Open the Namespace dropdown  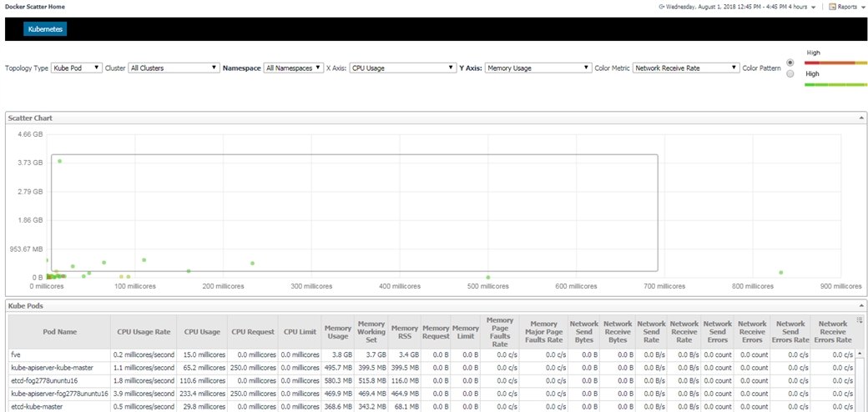tap(294, 68)
